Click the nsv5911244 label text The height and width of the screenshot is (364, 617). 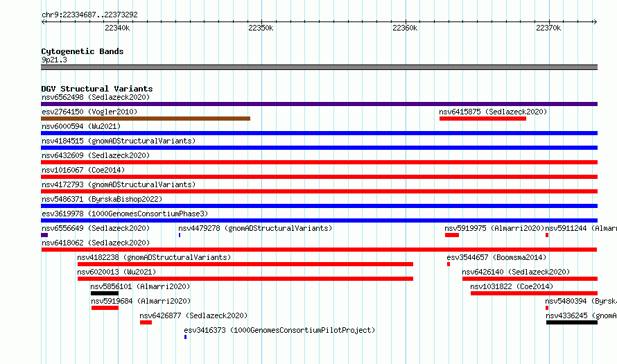point(581,228)
